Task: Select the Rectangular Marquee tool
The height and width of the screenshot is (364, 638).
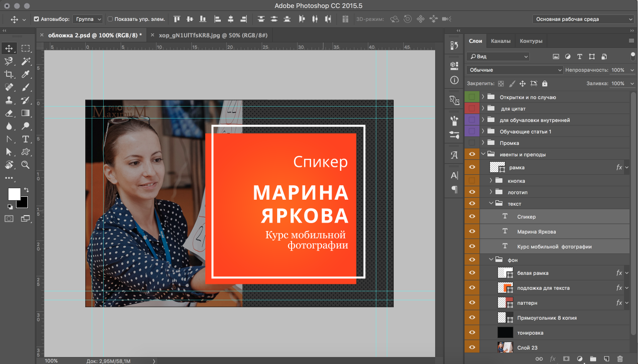Action: 25,48
